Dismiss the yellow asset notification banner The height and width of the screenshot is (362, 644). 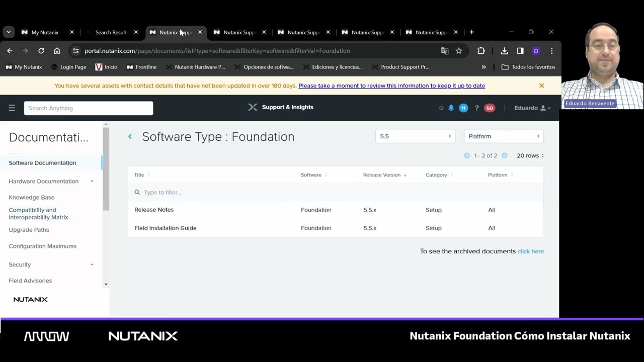point(541,85)
